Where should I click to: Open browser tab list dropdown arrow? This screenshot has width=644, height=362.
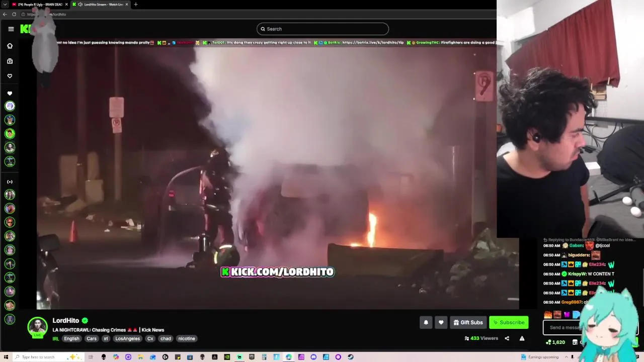5,5
